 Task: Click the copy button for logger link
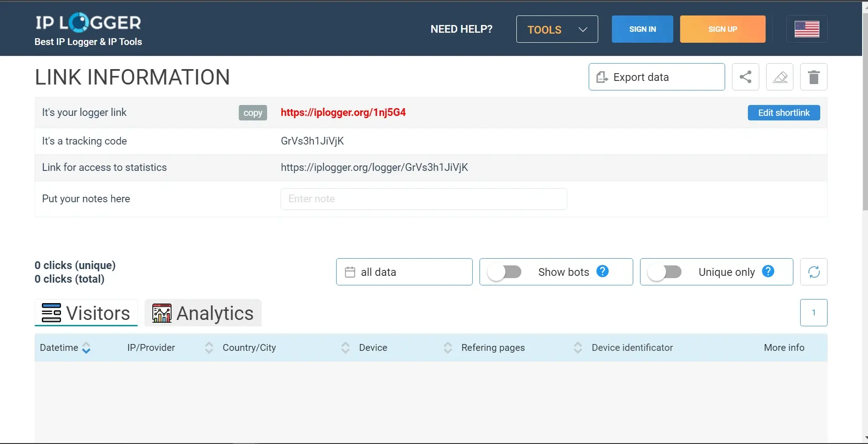click(x=253, y=113)
